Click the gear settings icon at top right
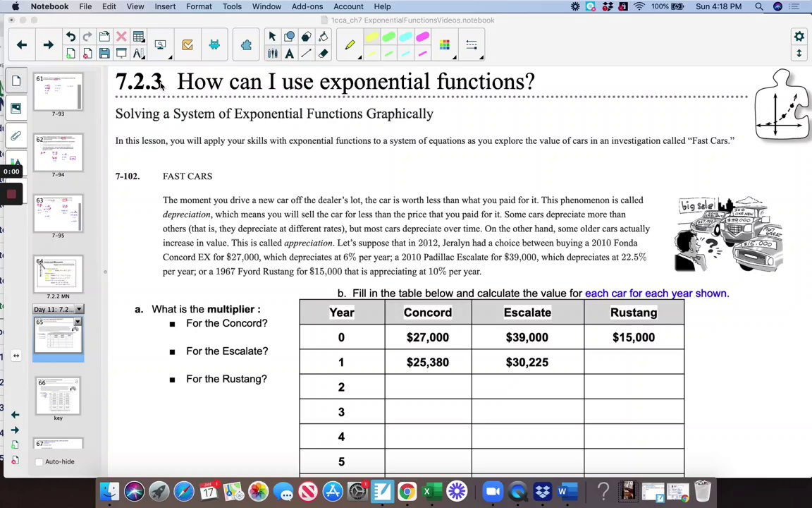The width and height of the screenshot is (812, 508). point(799,36)
